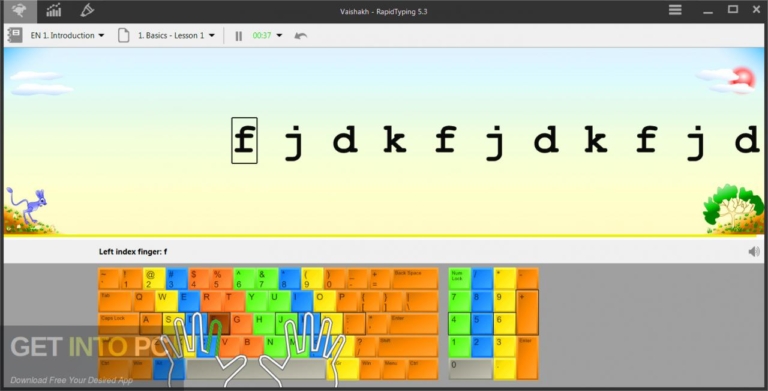The image size is (768, 391).
Task: Click the numpad 6 key
Action: pos(504,324)
